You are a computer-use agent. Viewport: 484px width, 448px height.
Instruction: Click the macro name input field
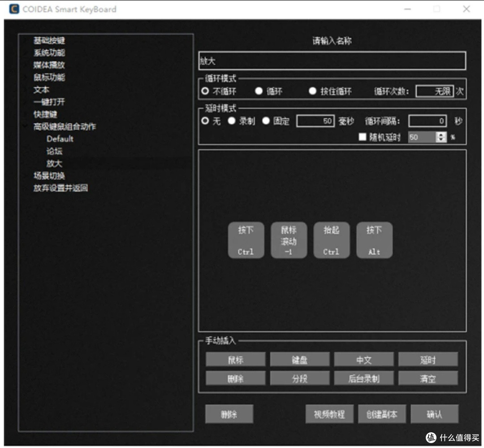[332, 61]
